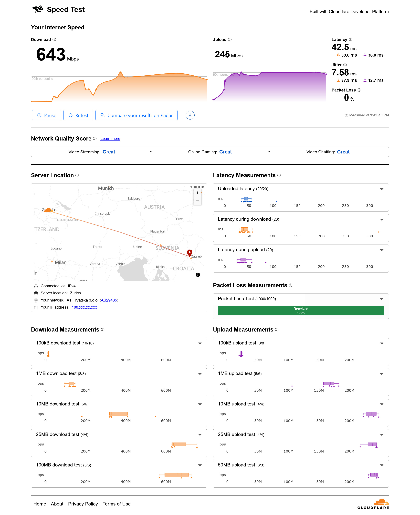Click Built with Cloudflare Developer Platform text

tap(349, 12)
